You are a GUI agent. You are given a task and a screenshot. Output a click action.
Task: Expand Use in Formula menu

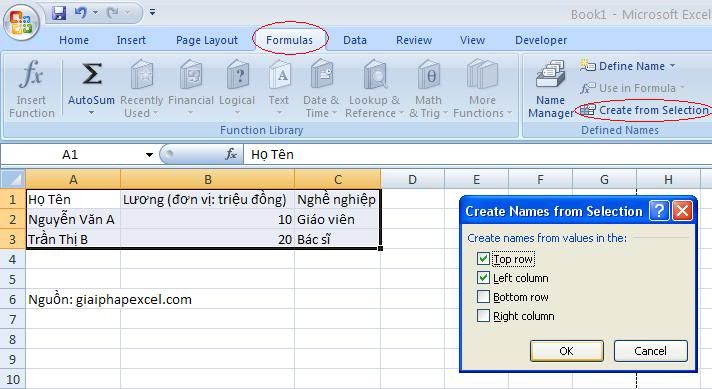click(632, 88)
